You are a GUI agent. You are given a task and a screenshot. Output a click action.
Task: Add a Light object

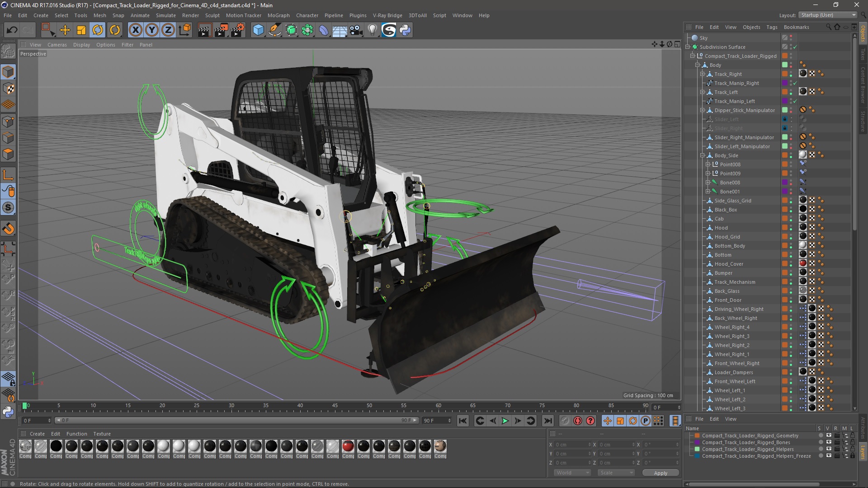coord(372,30)
